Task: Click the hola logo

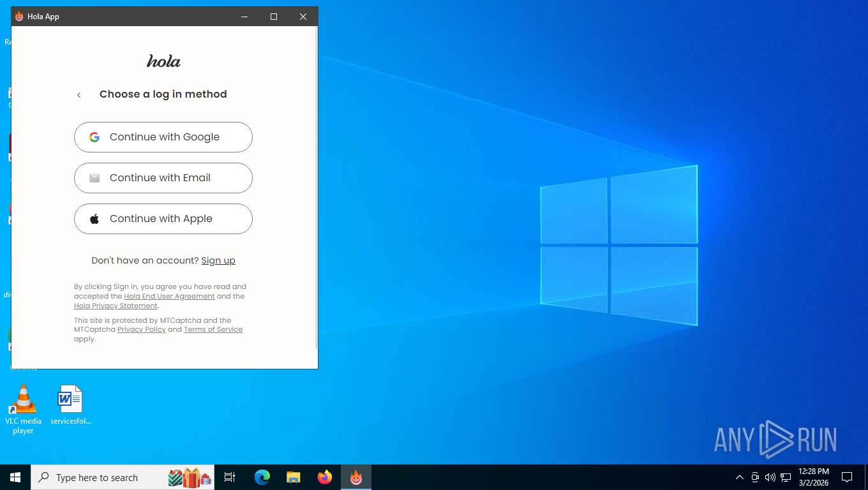Action: (x=163, y=61)
